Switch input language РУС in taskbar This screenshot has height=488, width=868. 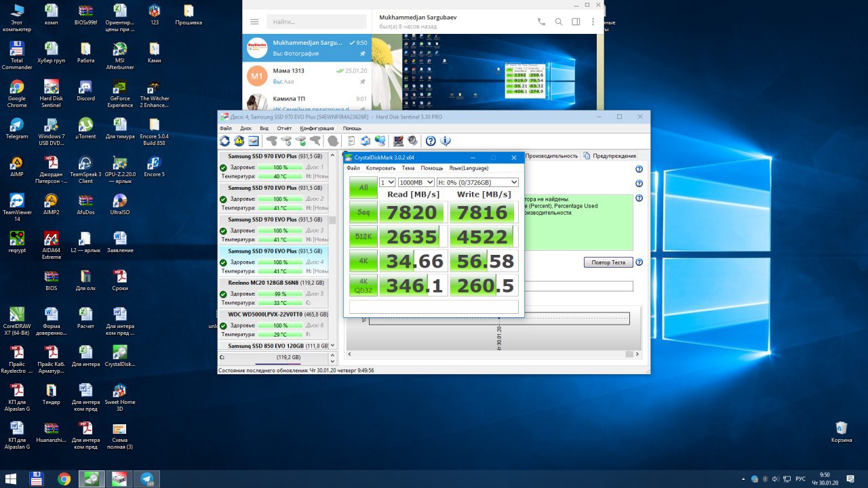tap(800, 479)
